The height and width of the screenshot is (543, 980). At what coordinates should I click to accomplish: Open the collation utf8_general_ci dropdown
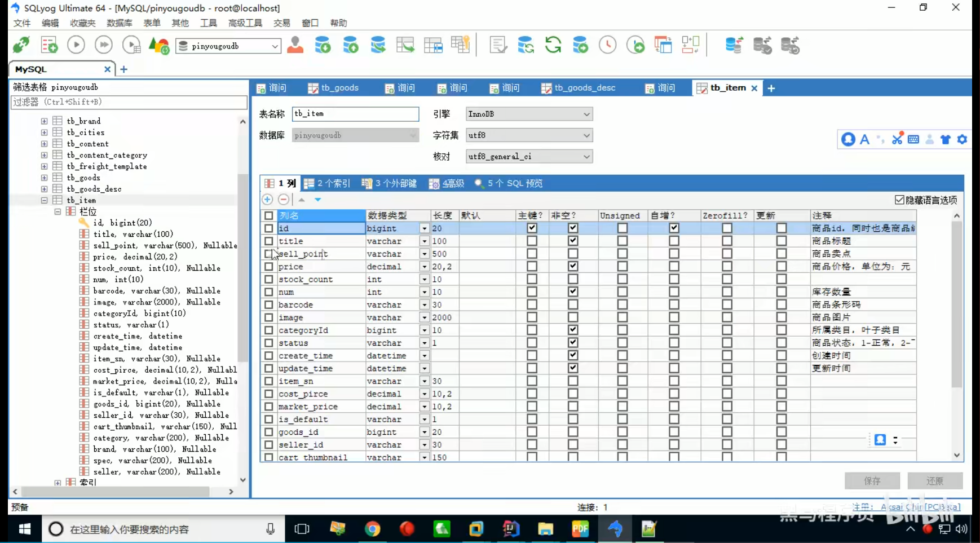pyautogui.click(x=529, y=156)
